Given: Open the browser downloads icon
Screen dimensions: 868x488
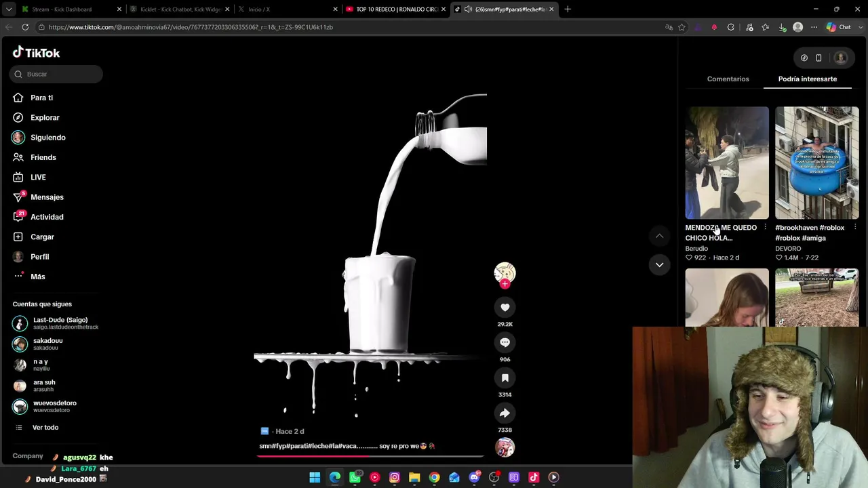Looking at the screenshot, I should (x=783, y=27).
